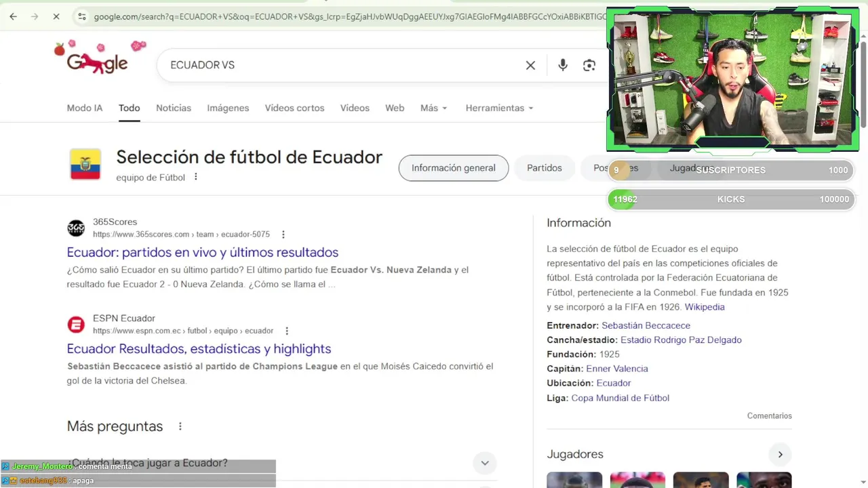The width and height of the screenshot is (868, 488).
Task: Click the browser address bar URL
Action: coord(349,16)
